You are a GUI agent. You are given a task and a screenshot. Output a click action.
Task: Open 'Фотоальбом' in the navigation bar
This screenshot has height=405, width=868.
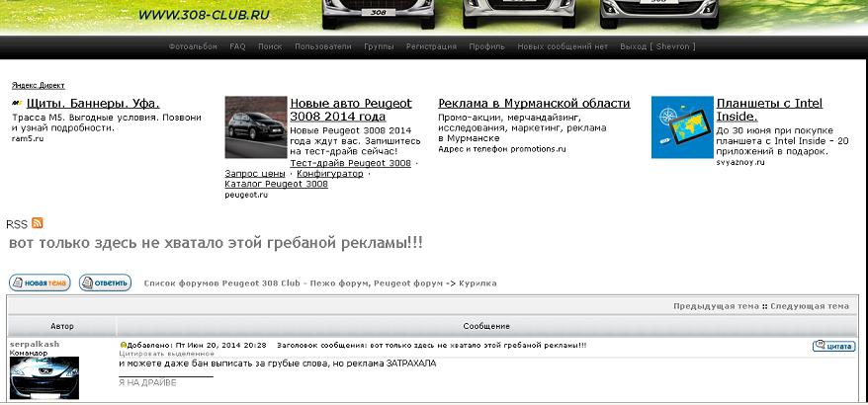(193, 46)
